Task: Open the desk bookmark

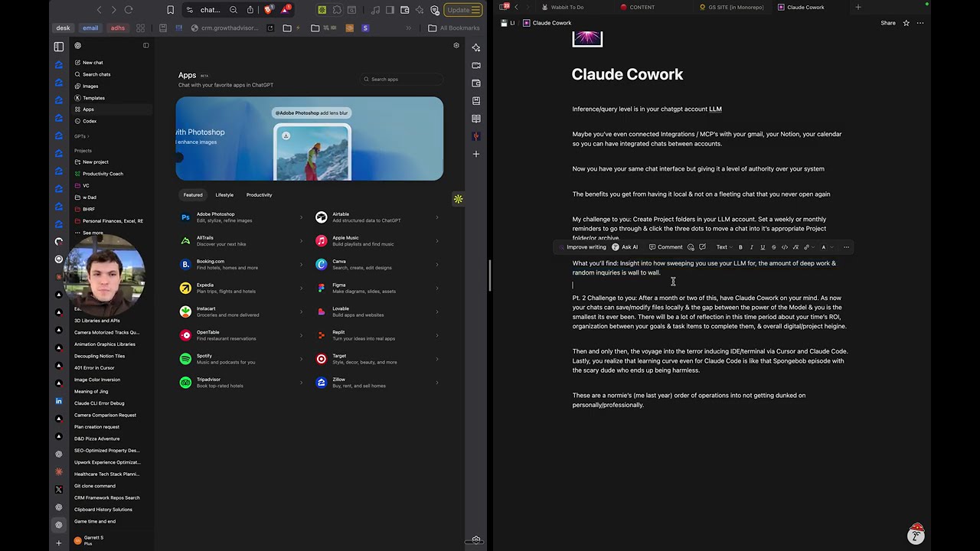Action: (63, 28)
